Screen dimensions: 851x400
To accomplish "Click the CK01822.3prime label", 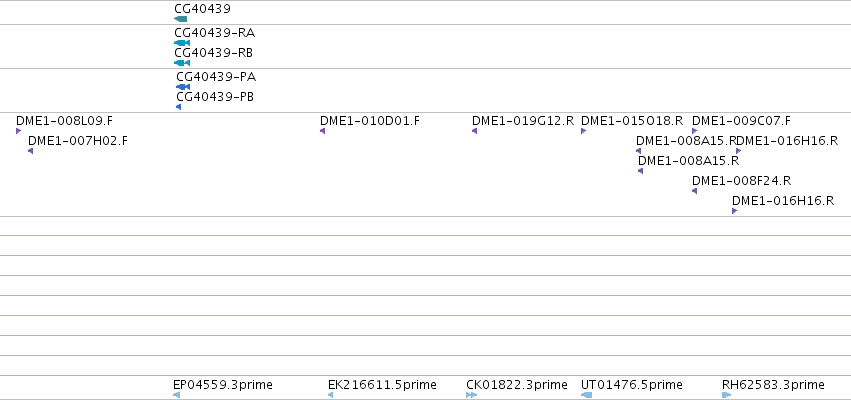I will click(517, 385).
